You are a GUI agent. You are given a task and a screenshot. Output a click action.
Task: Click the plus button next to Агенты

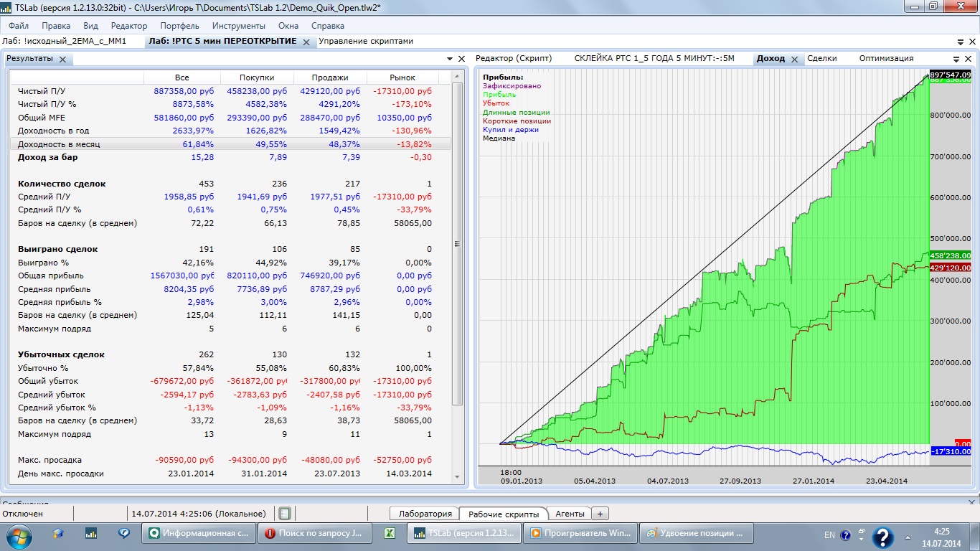tap(600, 514)
